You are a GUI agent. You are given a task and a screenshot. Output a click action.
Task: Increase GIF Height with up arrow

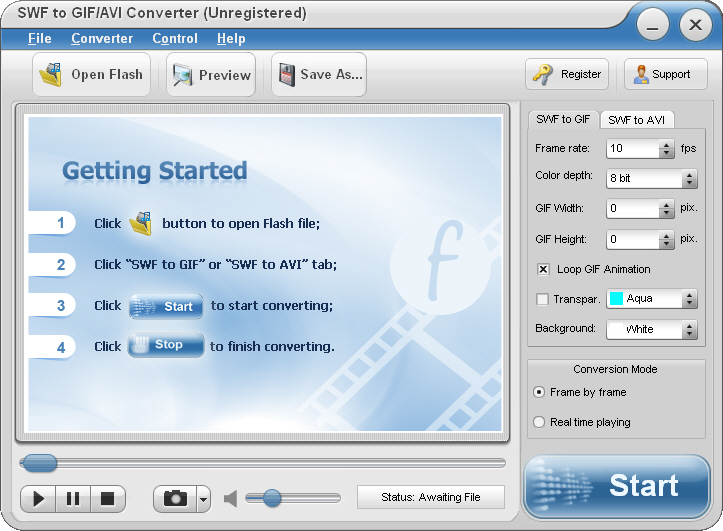(666, 236)
